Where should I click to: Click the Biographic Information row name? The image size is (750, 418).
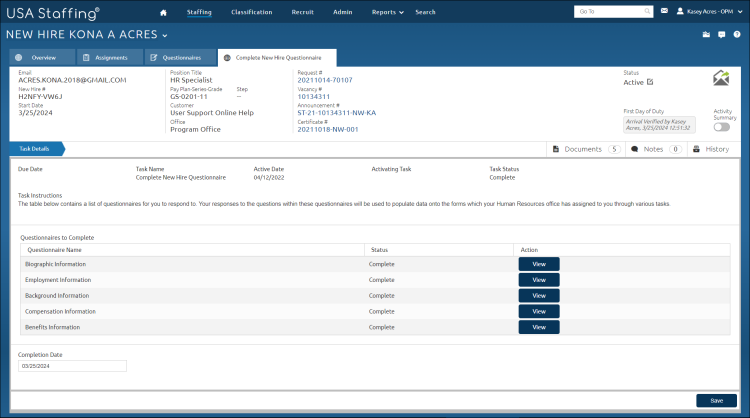[55, 264]
